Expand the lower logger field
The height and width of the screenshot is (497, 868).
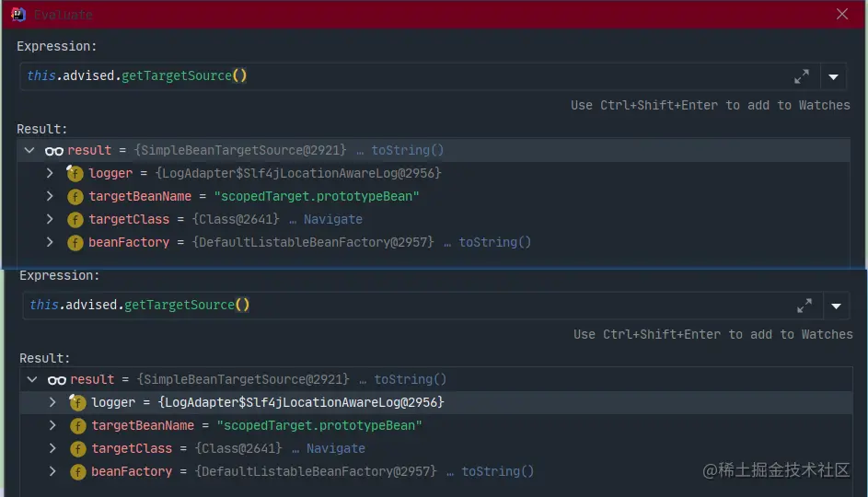click(52, 402)
